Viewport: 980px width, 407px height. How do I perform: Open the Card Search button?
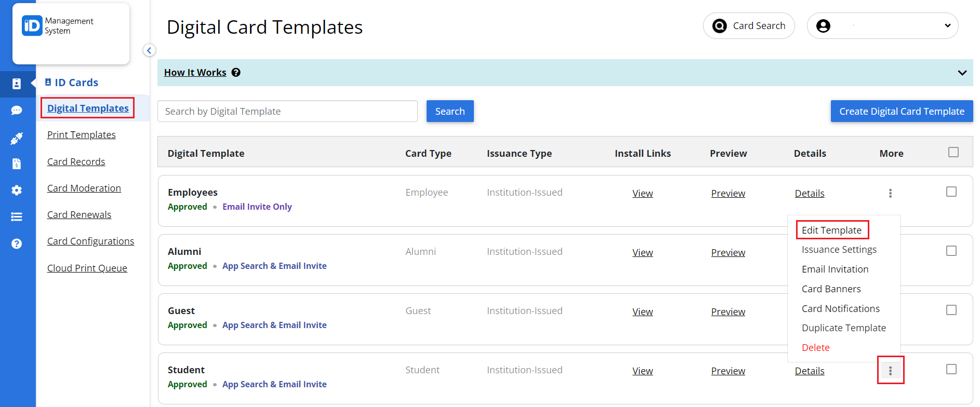click(x=749, y=26)
